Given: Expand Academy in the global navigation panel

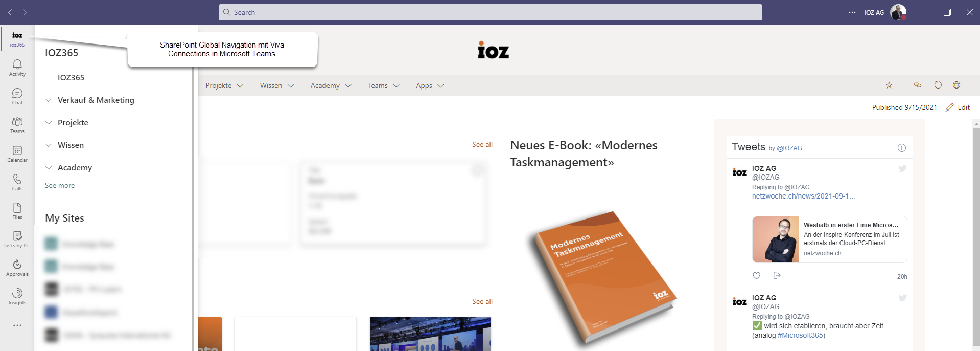Looking at the screenshot, I should coord(49,168).
